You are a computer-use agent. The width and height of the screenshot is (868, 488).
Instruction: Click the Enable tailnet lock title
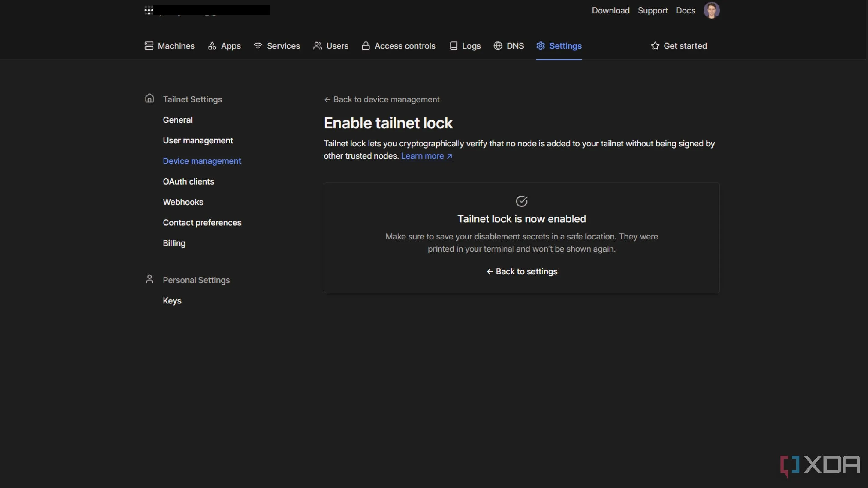click(388, 123)
